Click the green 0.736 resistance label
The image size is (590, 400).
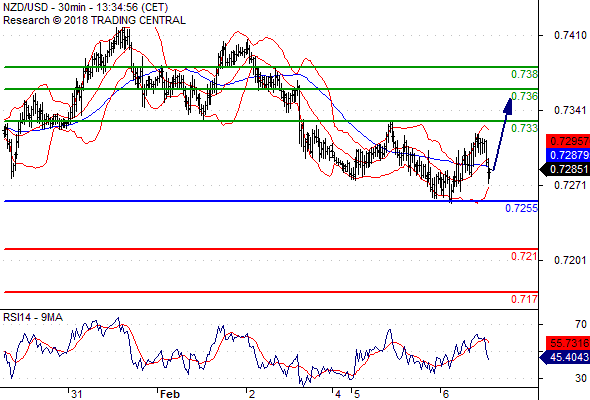[x=524, y=96]
